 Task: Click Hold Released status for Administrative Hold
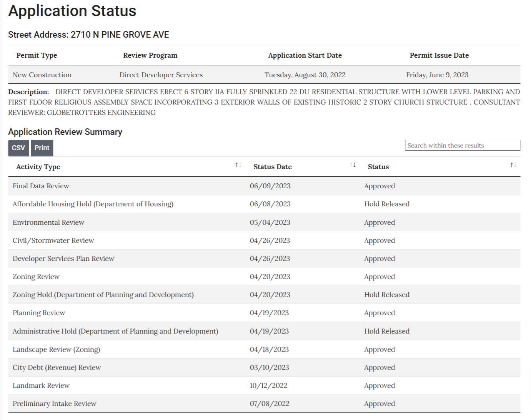click(x=387, y=331)
